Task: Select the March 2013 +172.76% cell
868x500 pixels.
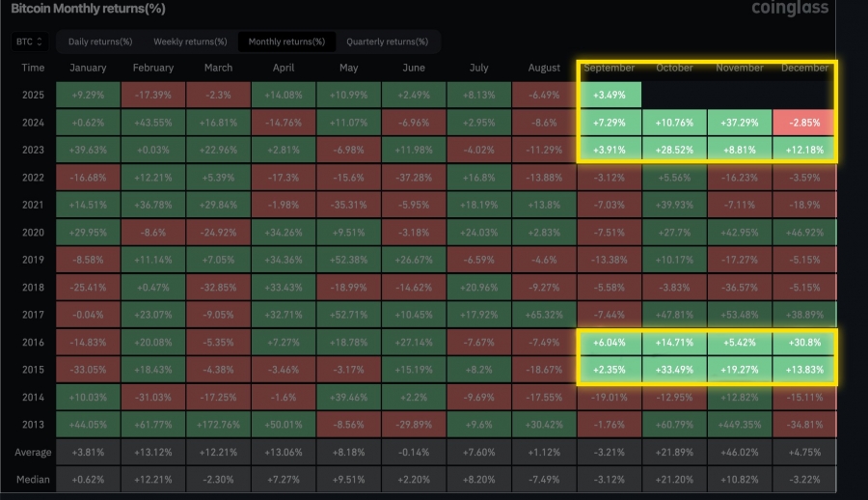Action: pos(218,423)
